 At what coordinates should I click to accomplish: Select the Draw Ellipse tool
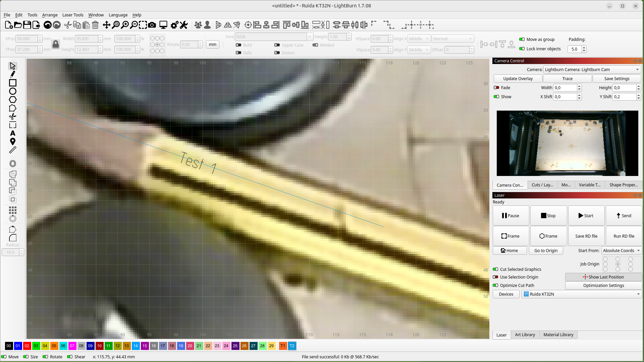click(13, 91)
